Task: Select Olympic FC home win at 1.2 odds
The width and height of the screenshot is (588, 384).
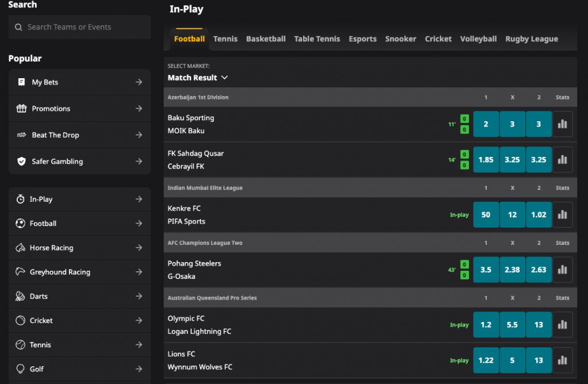Action: pos(486,324)
